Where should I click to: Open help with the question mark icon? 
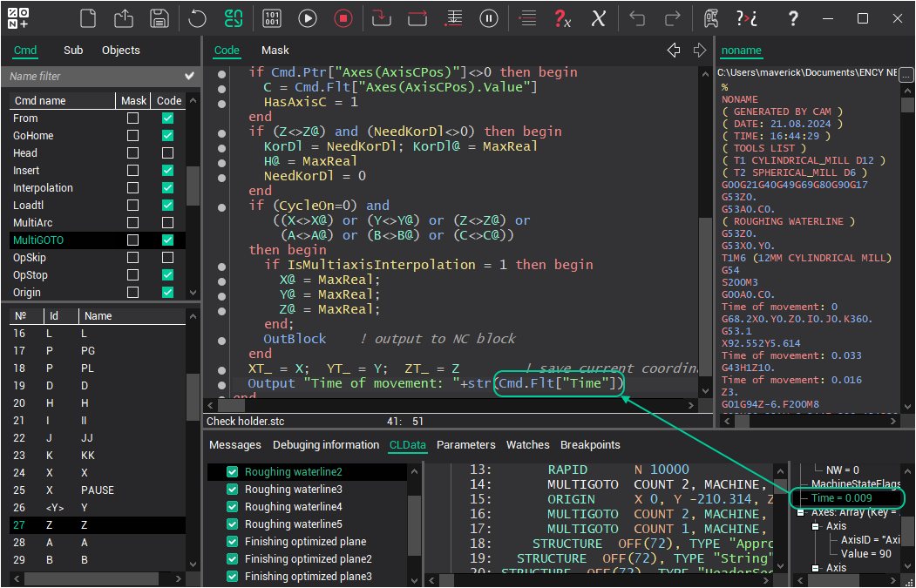(x=792, y=18)
